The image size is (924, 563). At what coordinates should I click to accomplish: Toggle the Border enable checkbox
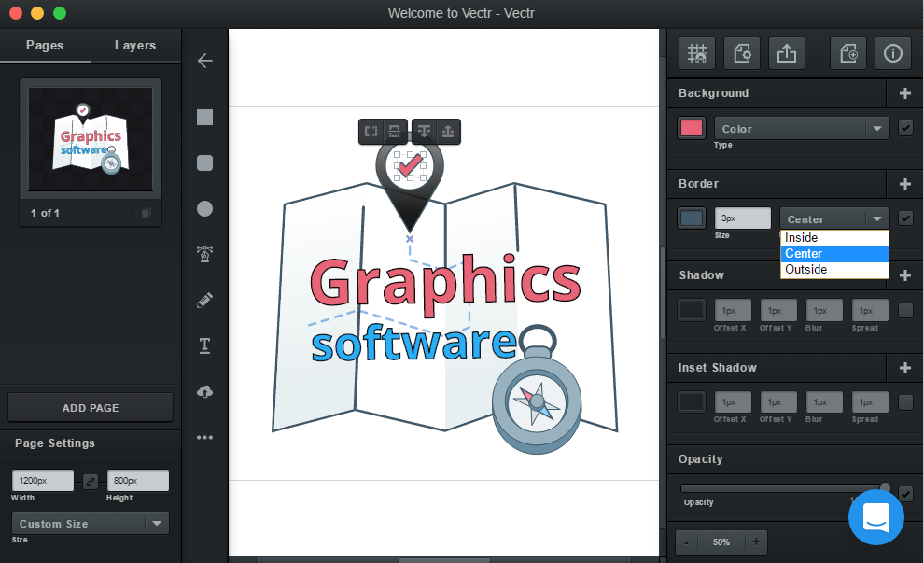[904, 218]
